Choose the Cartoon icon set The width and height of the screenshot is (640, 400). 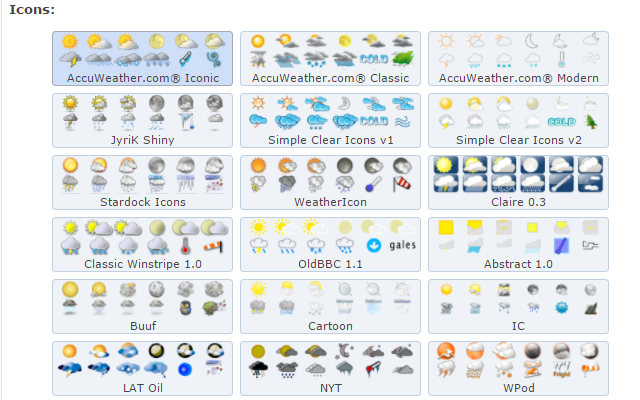(x=330, y=307)
